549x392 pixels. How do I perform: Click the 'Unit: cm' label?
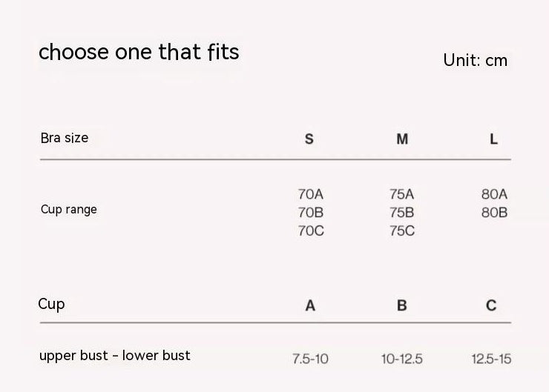(475, 60)
